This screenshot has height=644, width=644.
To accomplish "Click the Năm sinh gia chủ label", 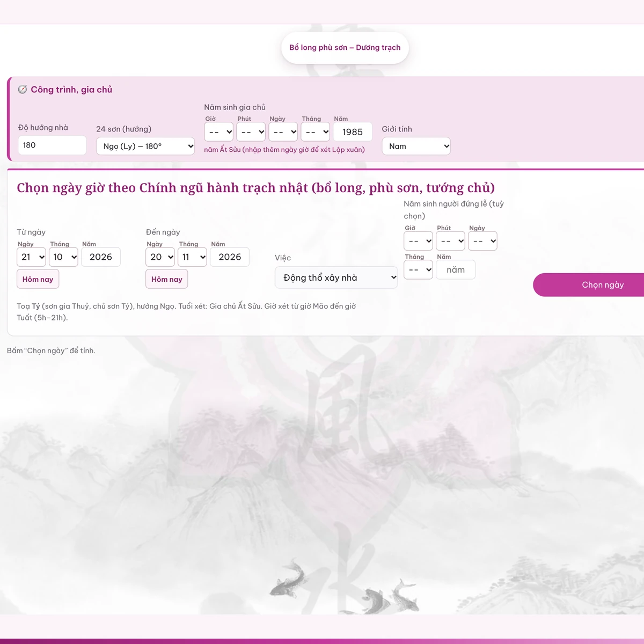I will point(235,107).
